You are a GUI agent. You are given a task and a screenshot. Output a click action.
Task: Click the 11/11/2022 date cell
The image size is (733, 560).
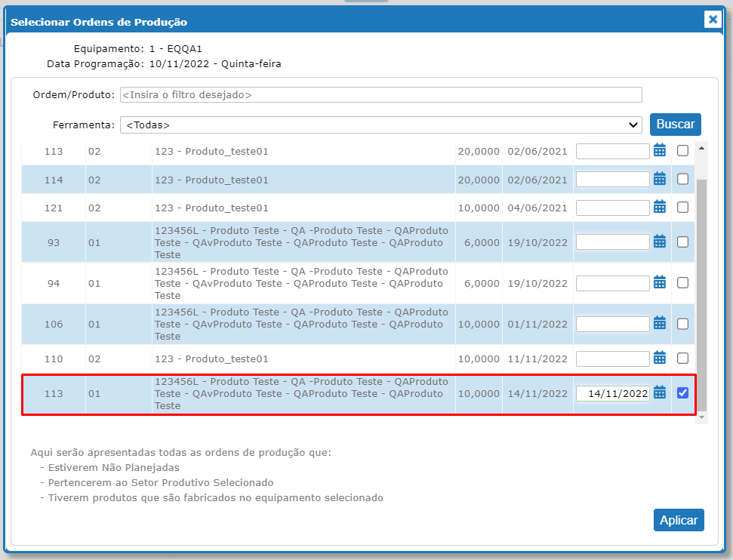point(537,358)
